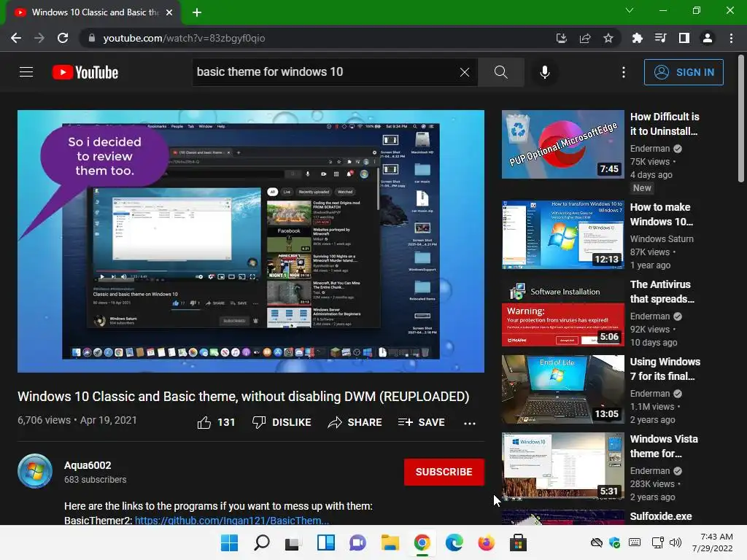Open Teams Chat in taskbar
This screenshot has height=560, width=747.
357,542
